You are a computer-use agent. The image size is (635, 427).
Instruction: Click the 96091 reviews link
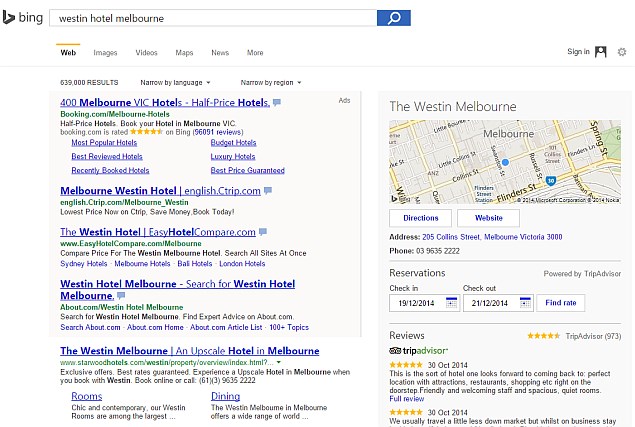click(x=218, y=132)
